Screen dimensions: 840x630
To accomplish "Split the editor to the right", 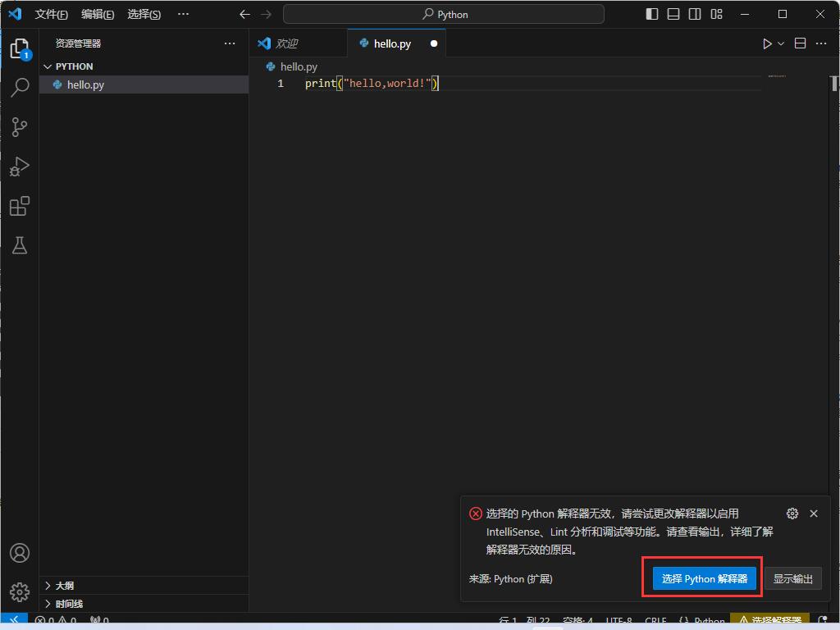I will tap(800, 43).
